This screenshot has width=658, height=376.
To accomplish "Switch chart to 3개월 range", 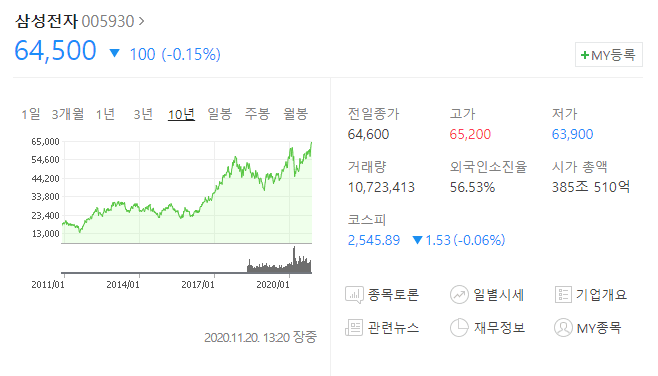I will point(68,114).
